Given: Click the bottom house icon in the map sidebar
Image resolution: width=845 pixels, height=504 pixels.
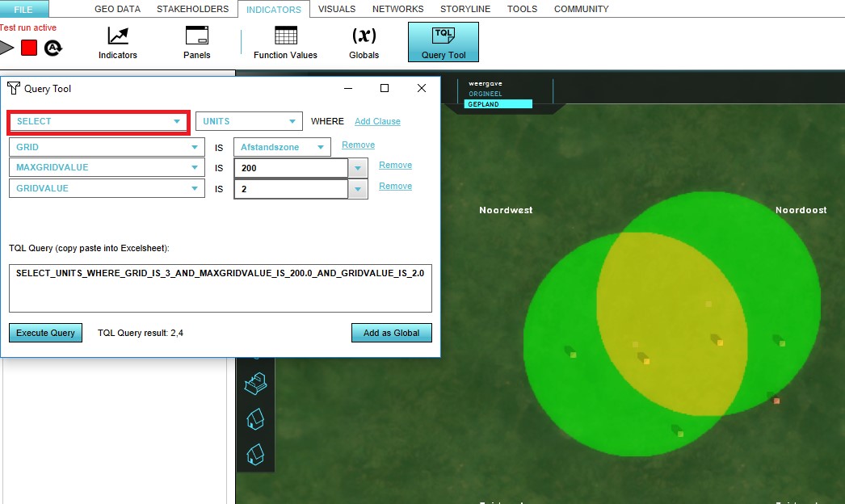Looking at the screenshot, I should click(255, 455).
